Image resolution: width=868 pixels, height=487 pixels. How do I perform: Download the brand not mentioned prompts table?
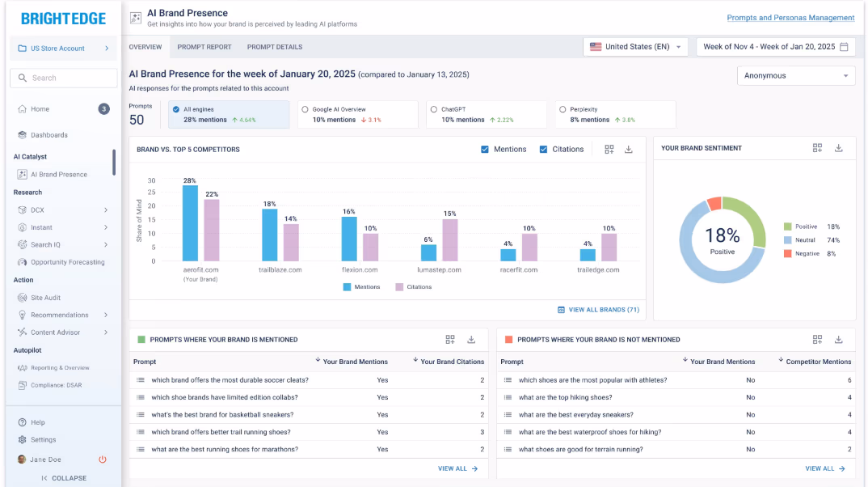tap(839, 340)
